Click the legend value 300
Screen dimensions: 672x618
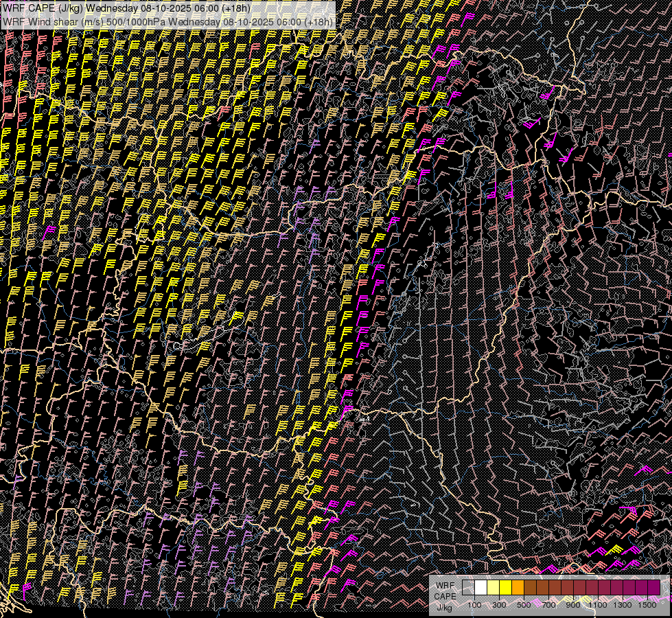tap(499, 605)
